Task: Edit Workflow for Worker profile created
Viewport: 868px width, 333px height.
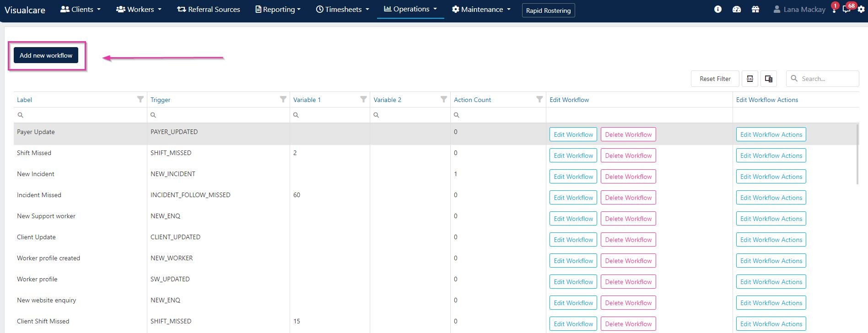Action: [x=573, y=261]
